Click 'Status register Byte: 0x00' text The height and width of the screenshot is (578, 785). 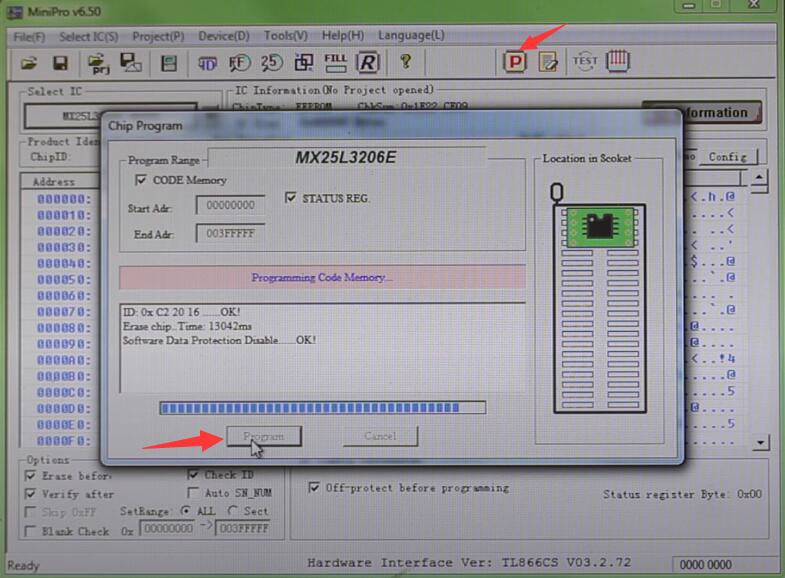point(682,494)
